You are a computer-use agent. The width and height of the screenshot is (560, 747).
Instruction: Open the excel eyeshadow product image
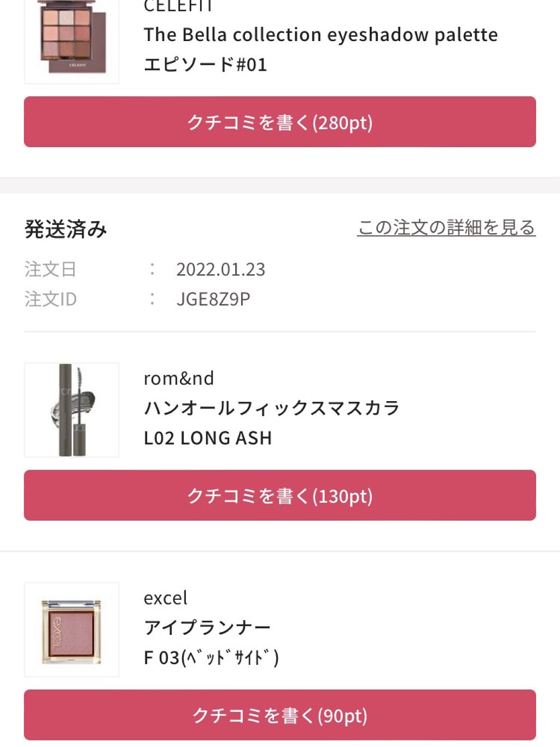tap(72, 629)
